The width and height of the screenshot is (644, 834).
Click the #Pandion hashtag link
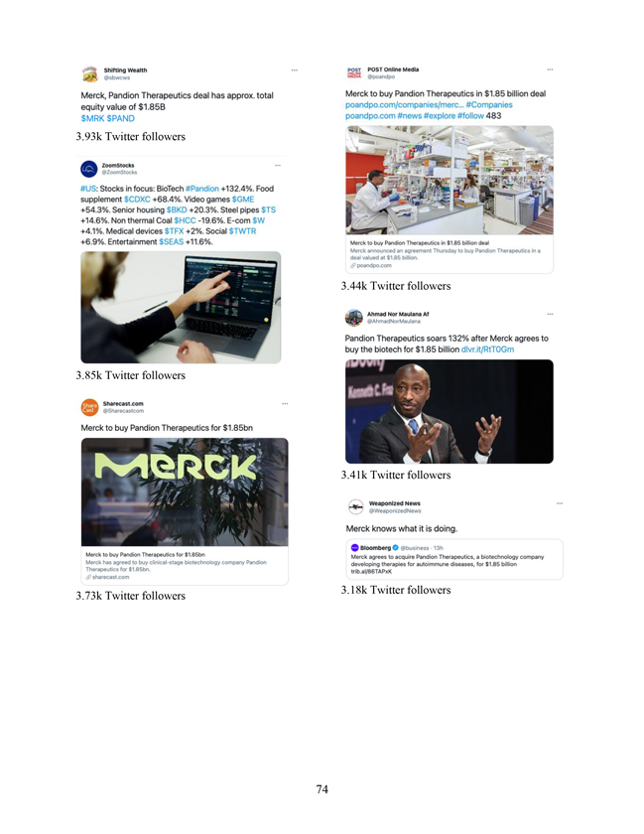point(202,189)
